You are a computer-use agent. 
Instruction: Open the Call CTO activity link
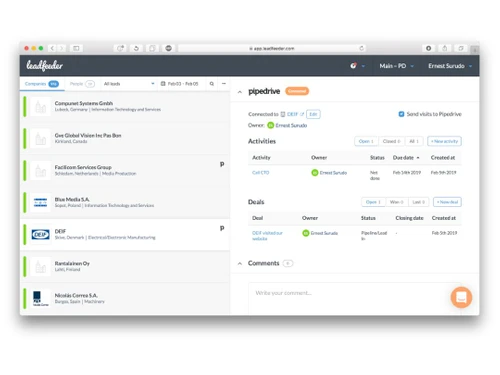[260, 173]
